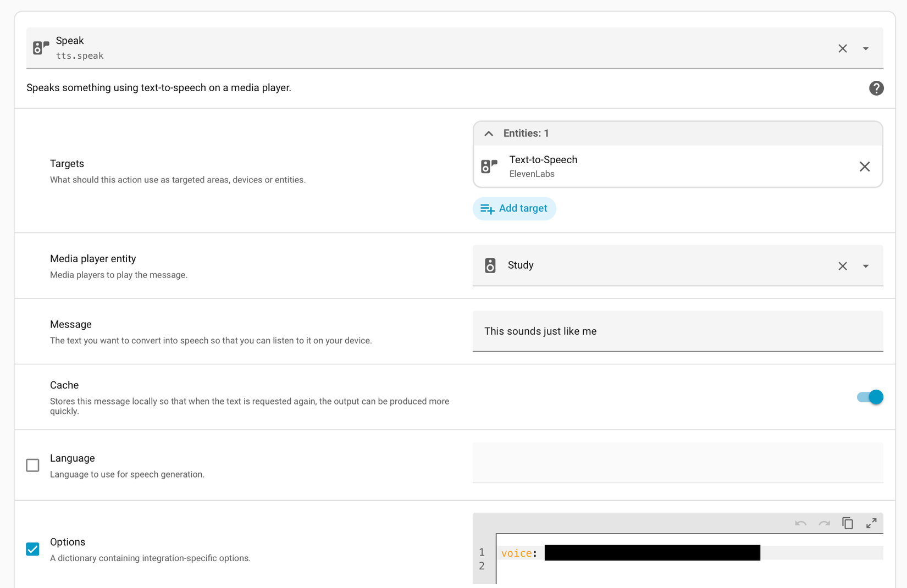
Task: Enable the Language checkbox
Action: pos(32,465)
